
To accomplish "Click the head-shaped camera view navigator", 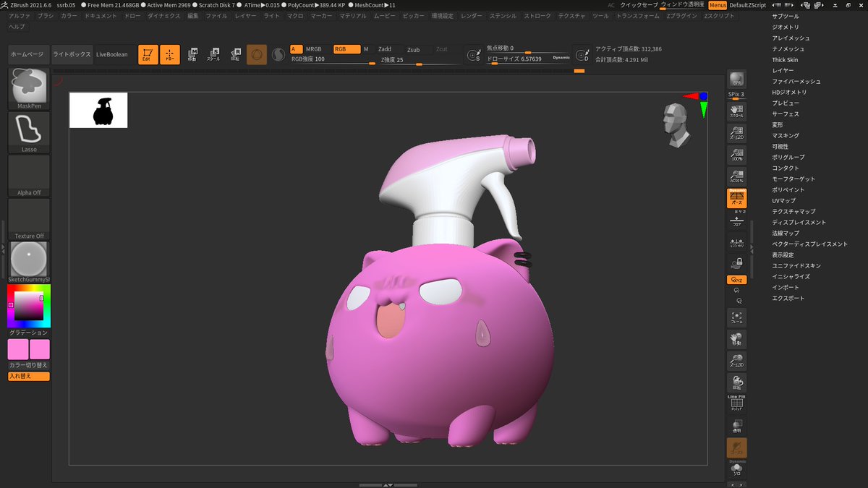I will 676,125.
